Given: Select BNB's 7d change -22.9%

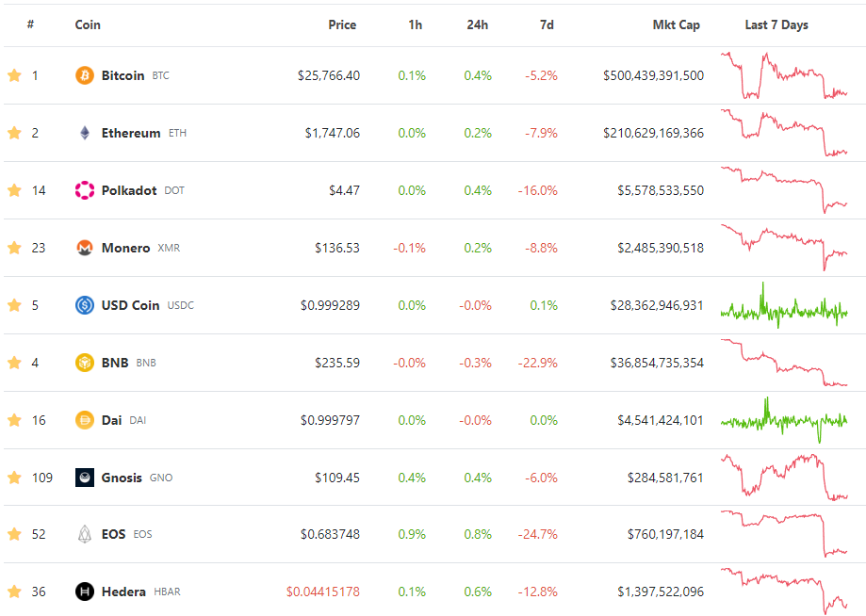Looking at the screenshot, I should [x=537, y=363].
